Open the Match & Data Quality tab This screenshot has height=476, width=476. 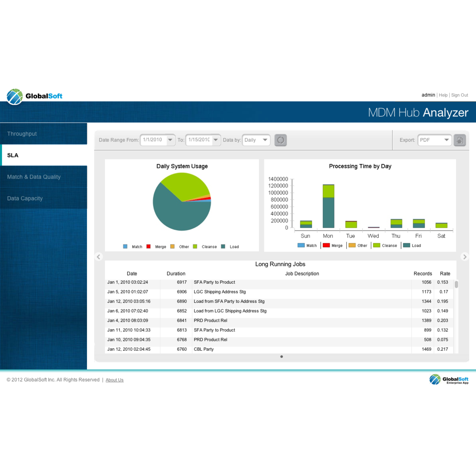44,177
